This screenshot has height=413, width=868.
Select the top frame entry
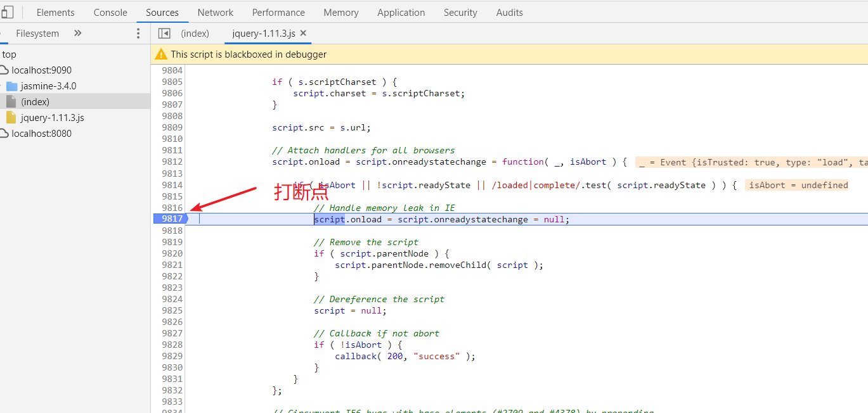click(x=9, y=54)
